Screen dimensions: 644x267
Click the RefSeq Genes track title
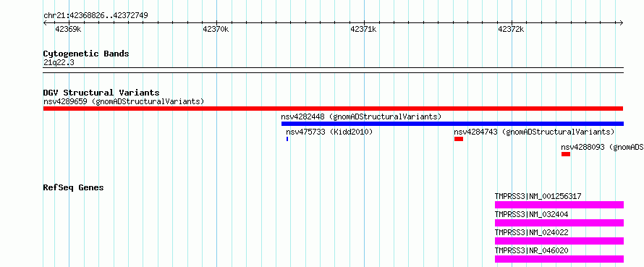(x=74, y=187)
